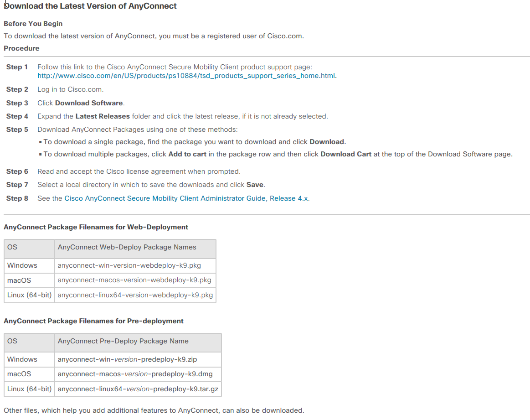Screen dimensions: 530x420
Task: Select the 'Before You Begin' subheading
Action: point(33,24)
